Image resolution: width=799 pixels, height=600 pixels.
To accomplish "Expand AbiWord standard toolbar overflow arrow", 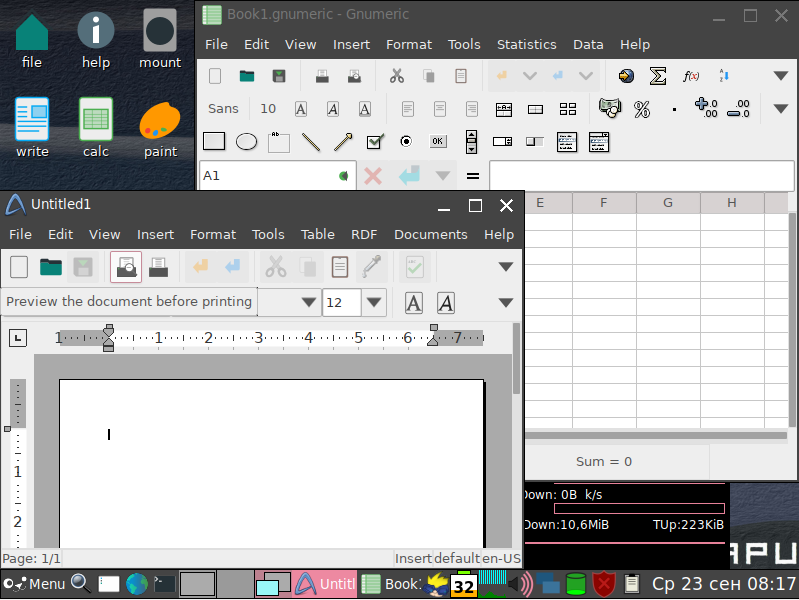I will pos(505,267).
